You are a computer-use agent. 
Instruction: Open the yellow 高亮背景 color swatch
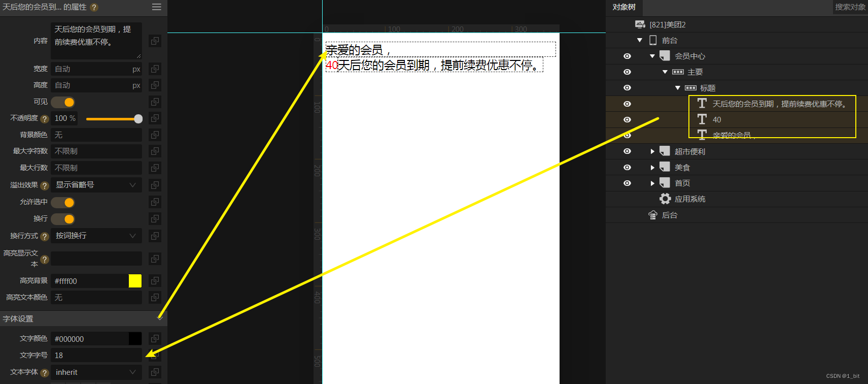click(135, 280)
